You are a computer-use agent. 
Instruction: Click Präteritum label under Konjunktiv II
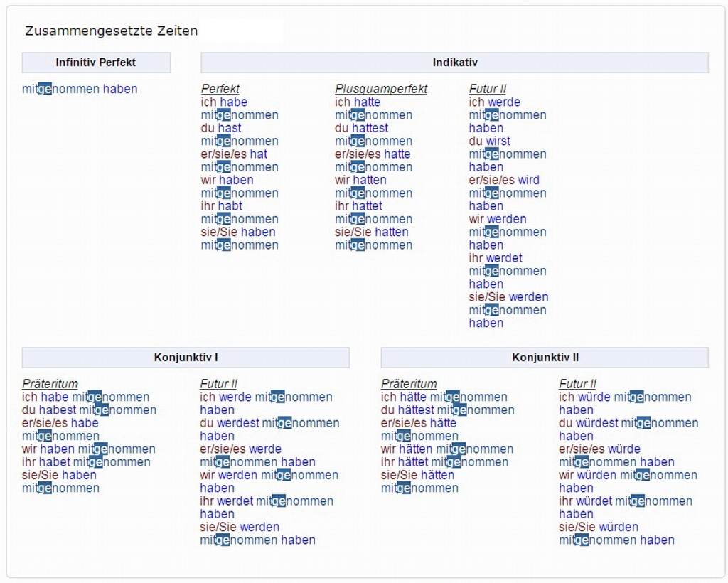tap(409, 385)
